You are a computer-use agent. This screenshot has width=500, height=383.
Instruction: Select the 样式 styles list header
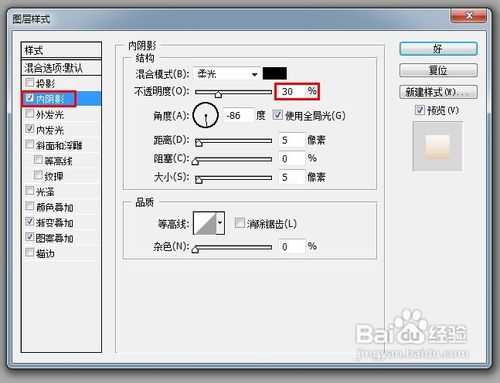point(61,50)
